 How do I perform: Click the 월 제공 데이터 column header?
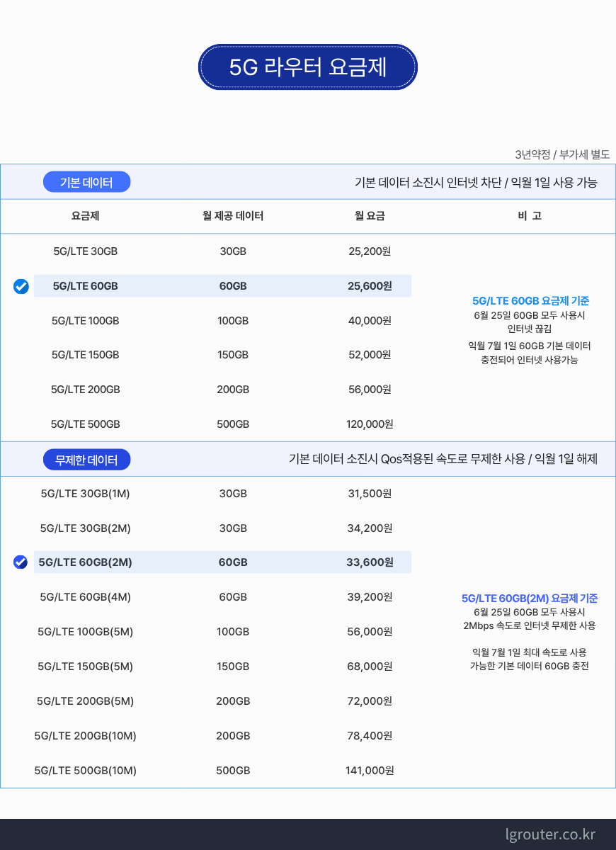tap(233, 216)
